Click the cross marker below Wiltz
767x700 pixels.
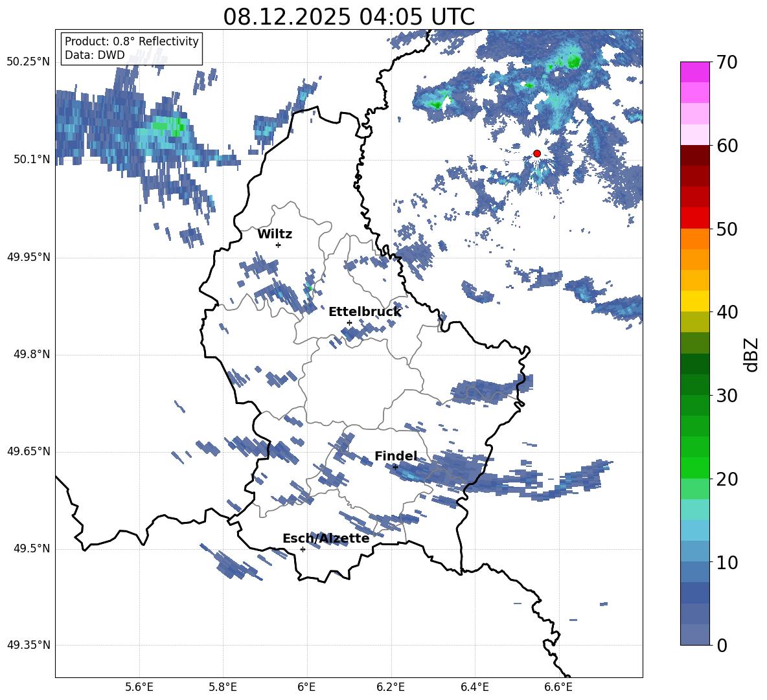click(x=279, y=245)
